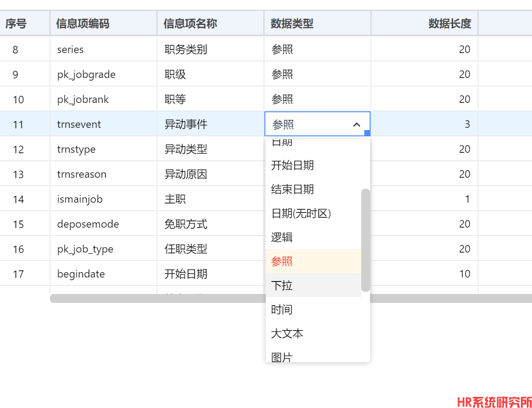The image size is (532, 408).
Task: Select 大文本 data type option
Action: pos(287,333)
